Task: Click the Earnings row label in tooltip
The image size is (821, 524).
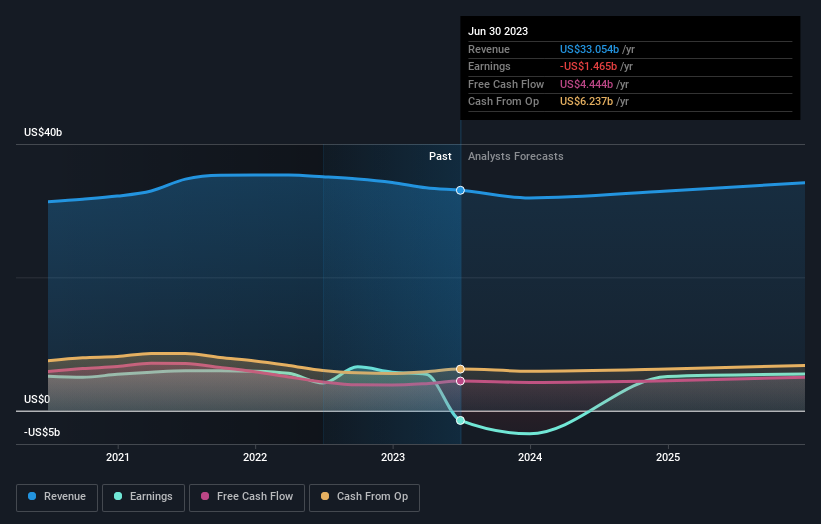Action: (489, 66)
